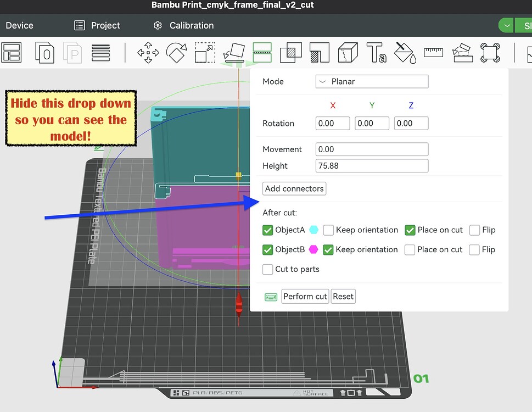
Task: Select the Lay on face tool
Action: click(234, 53)
